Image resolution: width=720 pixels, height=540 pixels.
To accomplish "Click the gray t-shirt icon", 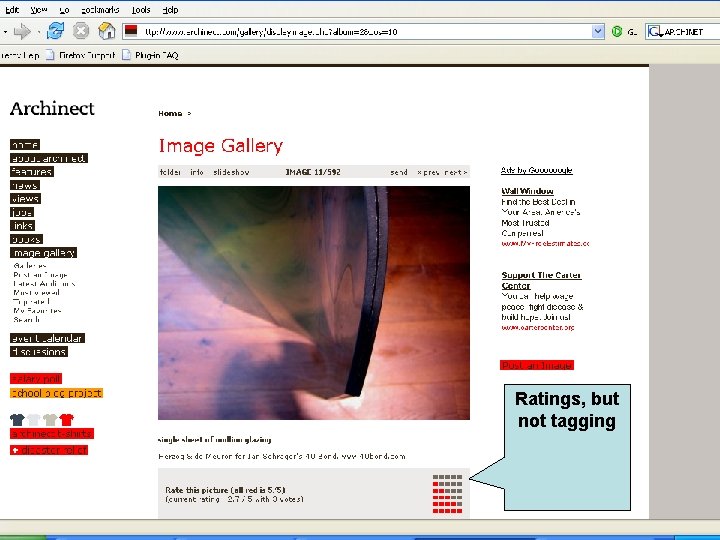I will coord(50,420).
